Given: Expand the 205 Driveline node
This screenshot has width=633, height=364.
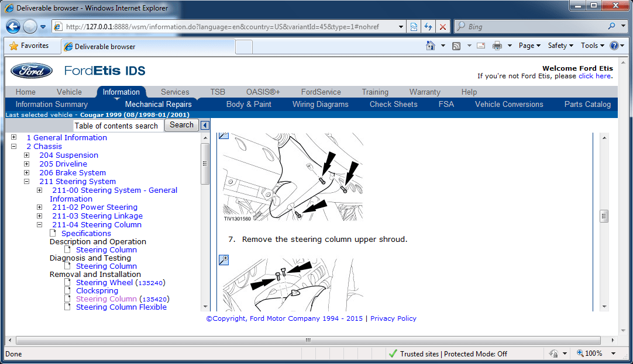Looking at the screenshot, I should pyautogui.click(x=27, y=164).
